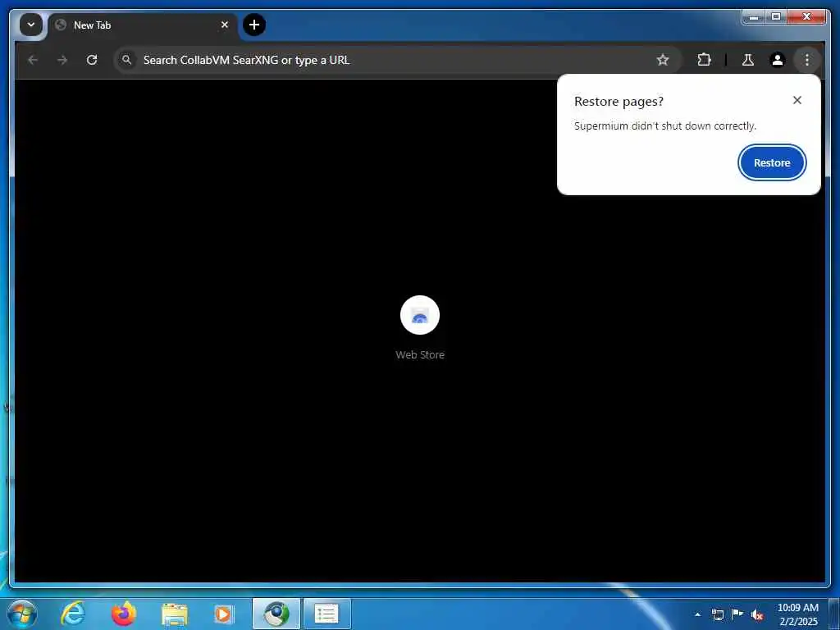Click the Show desktop strip on the taskbar

834,614
